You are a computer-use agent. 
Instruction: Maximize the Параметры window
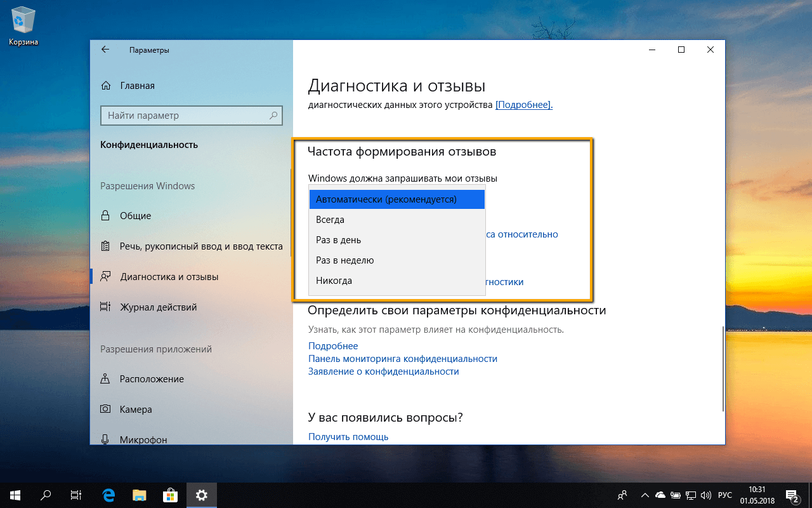[681, 50]
